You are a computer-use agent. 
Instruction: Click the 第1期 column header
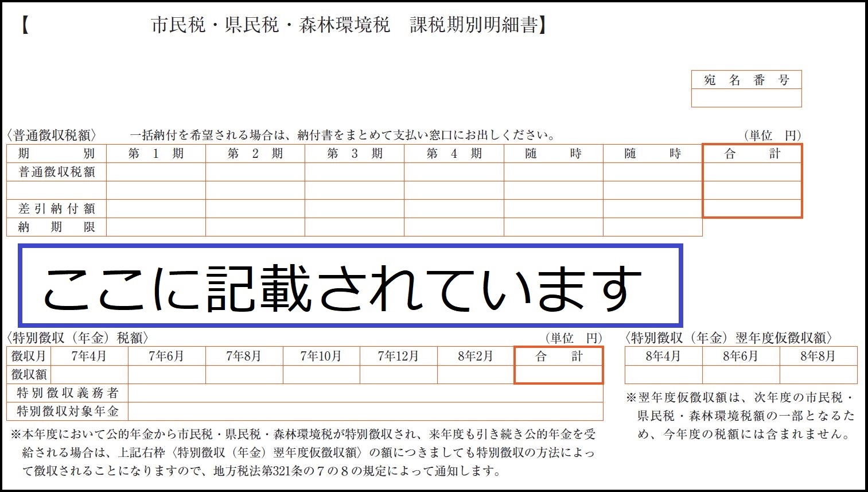[155, 153]
